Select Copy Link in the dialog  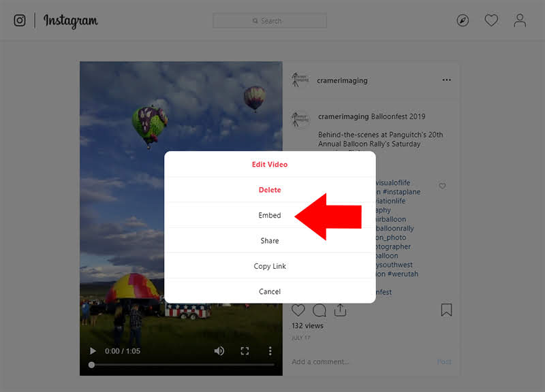point(270,266)
